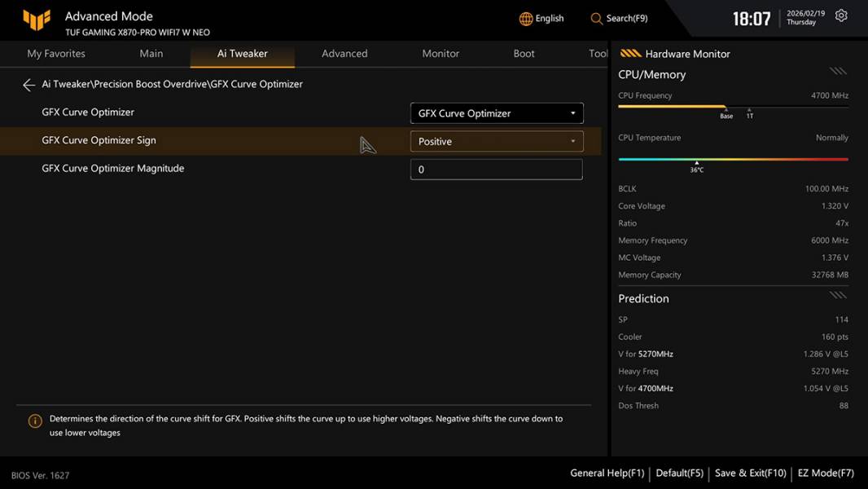Edit the GFX Curve Optimizer Magnitude field

point(496,170)
